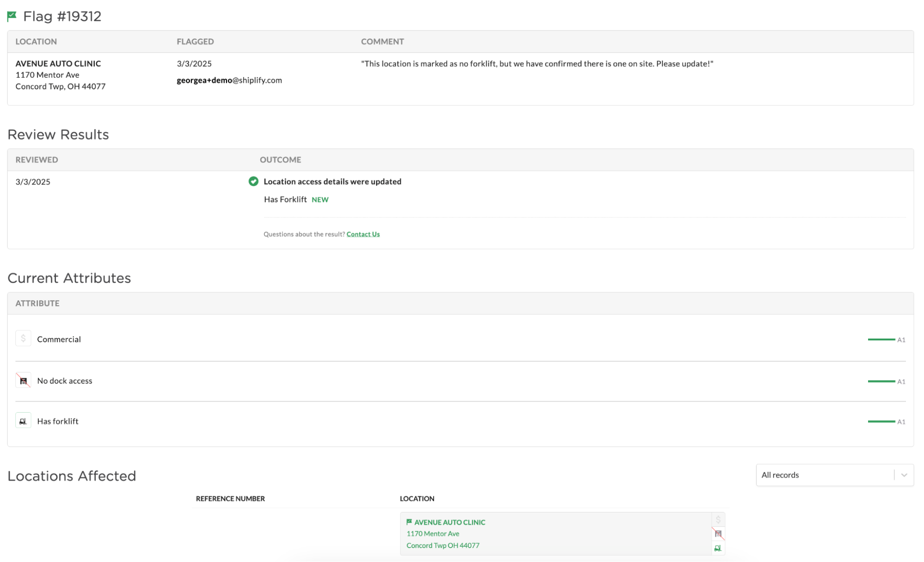Click the No dock access attribute icon
924x562 pixels.
point(23,381)
